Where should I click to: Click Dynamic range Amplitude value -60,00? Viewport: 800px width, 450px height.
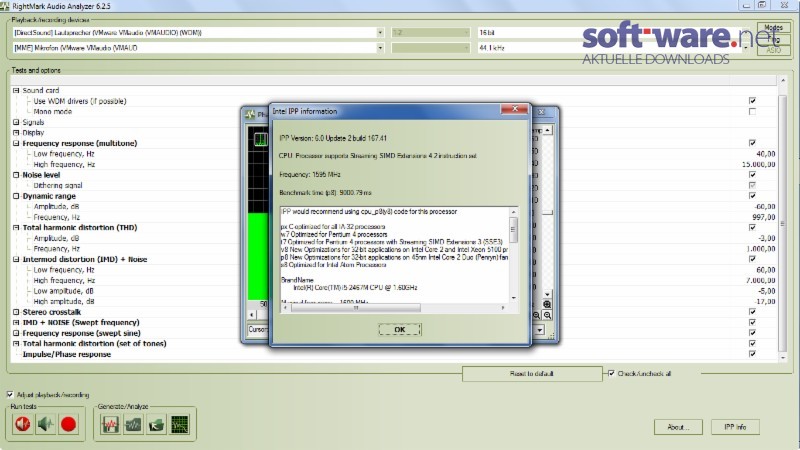click(x=765, y=207)
